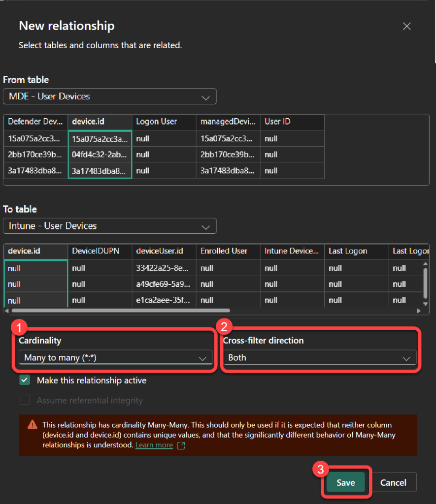
Task: Toggle Make this relationship active checkbox
Action: coord(25,380)
